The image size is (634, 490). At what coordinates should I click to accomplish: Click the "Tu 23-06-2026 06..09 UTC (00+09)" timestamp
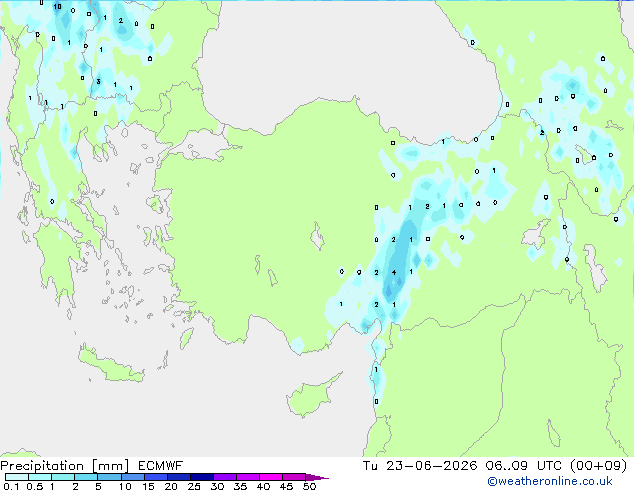coord(495,466)
